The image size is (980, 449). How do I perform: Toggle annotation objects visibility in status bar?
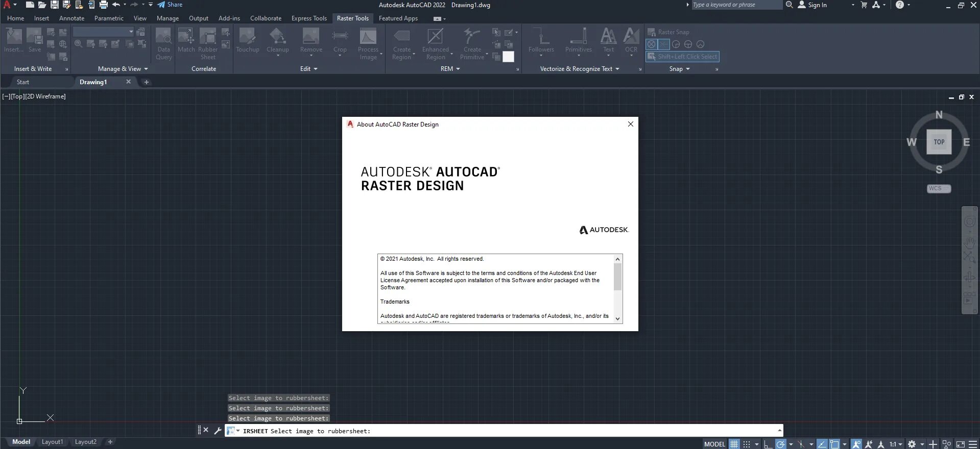click(x=856, y=444)
